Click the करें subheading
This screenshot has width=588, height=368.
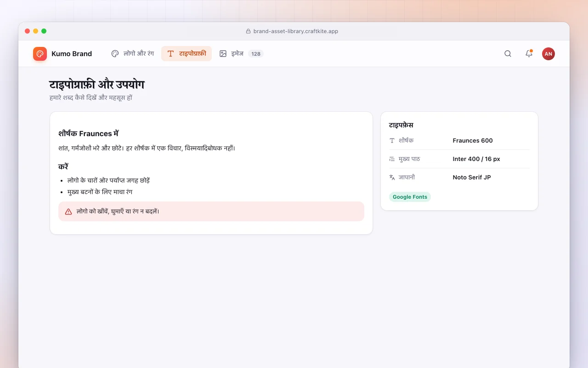click(63, 167)
